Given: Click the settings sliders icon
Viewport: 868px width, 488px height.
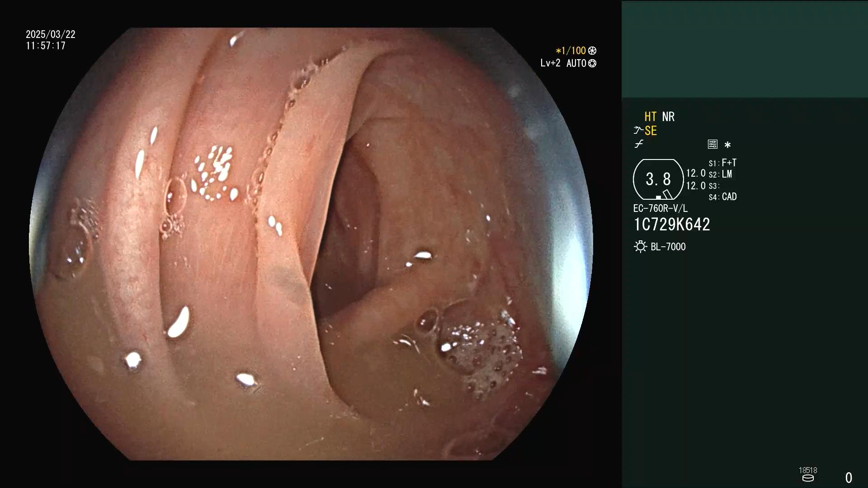Looking at the screenshot, I should click(712, 144).
